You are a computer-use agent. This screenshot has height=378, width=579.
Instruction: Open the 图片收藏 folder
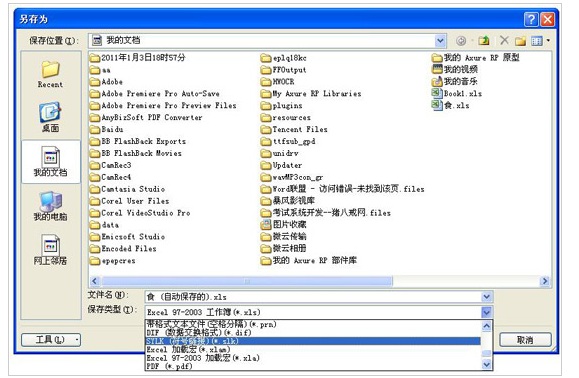pos(283,224)
